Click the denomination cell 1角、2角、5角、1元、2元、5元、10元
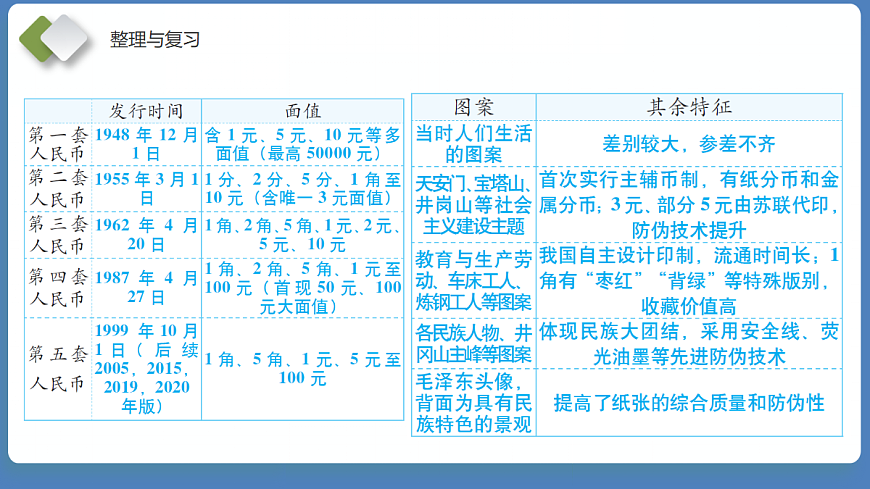 tap(302, 235)
